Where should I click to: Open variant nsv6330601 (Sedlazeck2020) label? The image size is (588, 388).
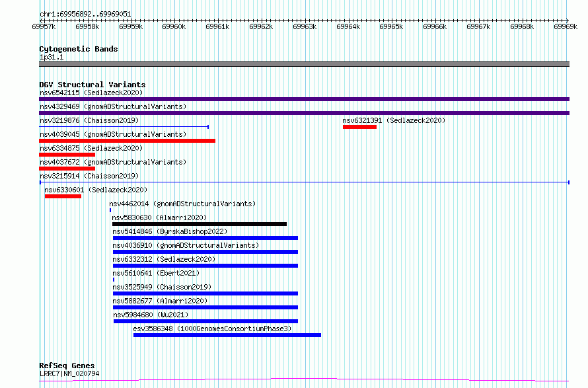click(x=96, y=190)
